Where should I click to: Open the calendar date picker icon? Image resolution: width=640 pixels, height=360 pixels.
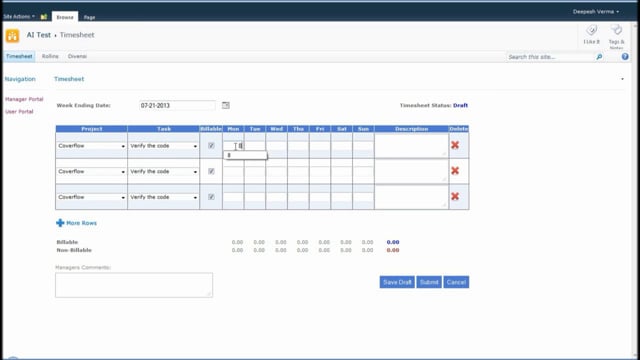(x=226, y=105)
